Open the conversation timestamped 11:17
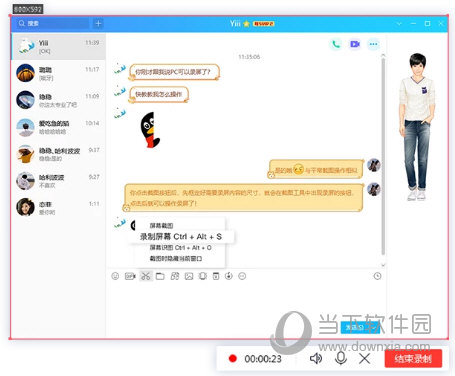 [x=58, y=73]
